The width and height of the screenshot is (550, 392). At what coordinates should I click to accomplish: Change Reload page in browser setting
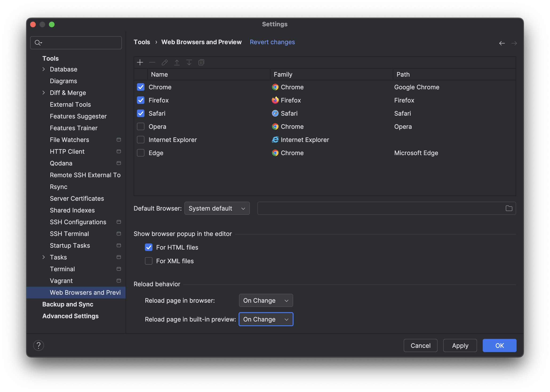click(266, 300)
